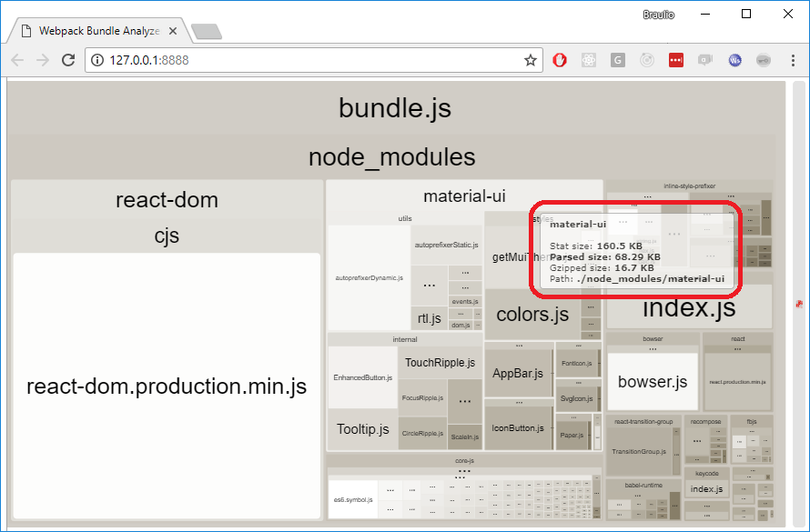This screenshot has height=532, width=810.
Task: Click the core-js module label
Action: point(464,460)
